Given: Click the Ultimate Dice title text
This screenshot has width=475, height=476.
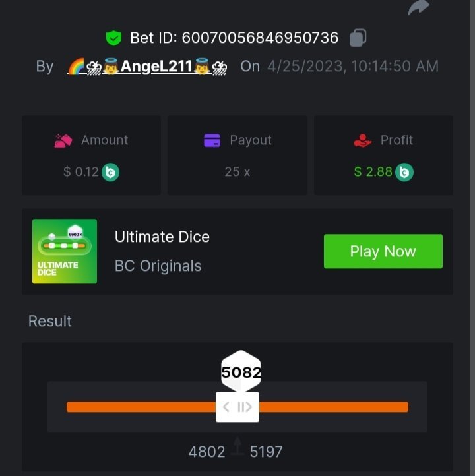Looking at the screenshot, I should (162, 237).
